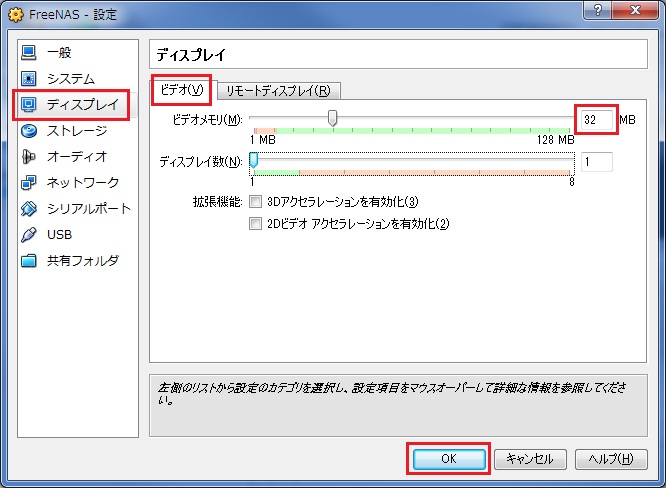Open ストレージ settings category label

(x=77, y=131)
